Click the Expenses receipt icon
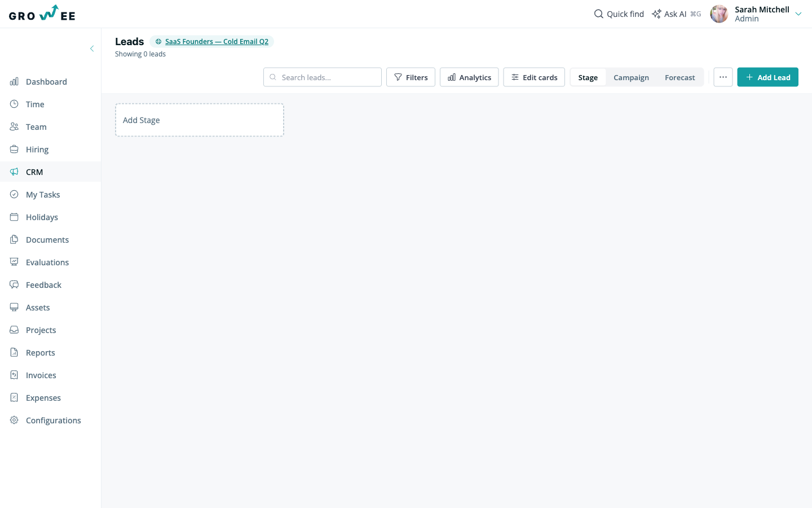Screen dimensions: 812x508 click(x=14, y=398)
